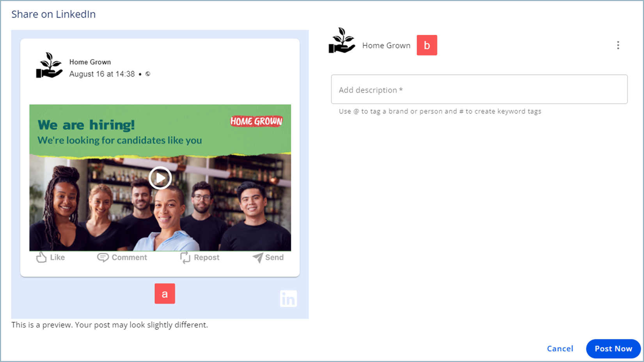Click the Home Grown logo beside account name
The height and width of the screenshot is (362, 644).
point(342,41)
